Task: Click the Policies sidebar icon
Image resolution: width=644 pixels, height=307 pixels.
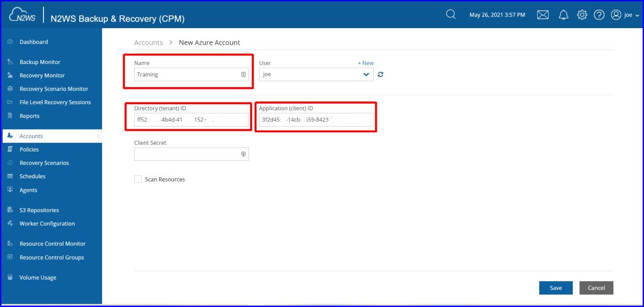Action: click(10, 149)
